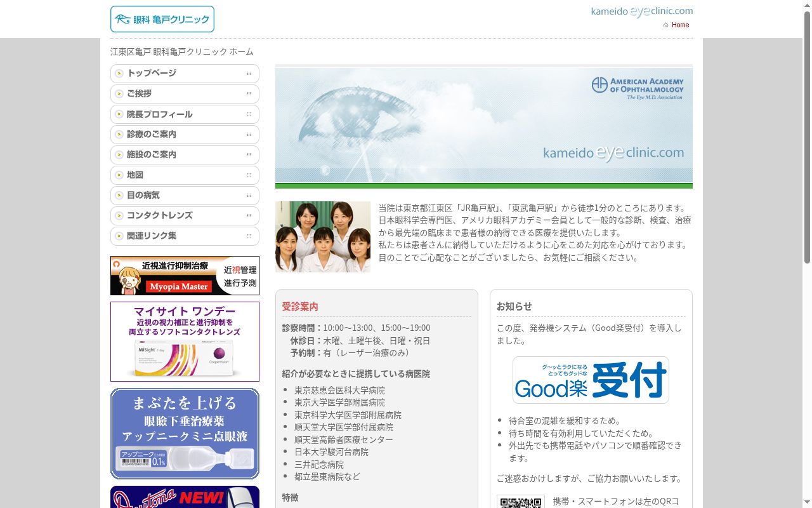Click the Good楽 受付 system logo
This screenshot has height=508, width=812.
coord(591,380)
